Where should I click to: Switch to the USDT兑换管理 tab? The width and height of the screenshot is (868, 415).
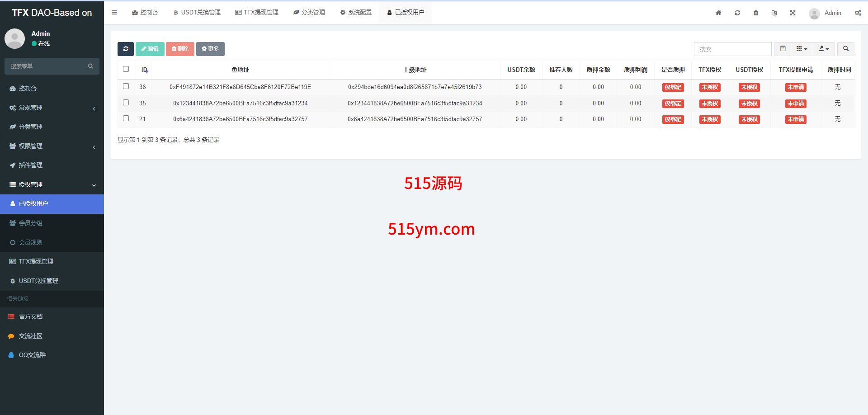[197, 13]
